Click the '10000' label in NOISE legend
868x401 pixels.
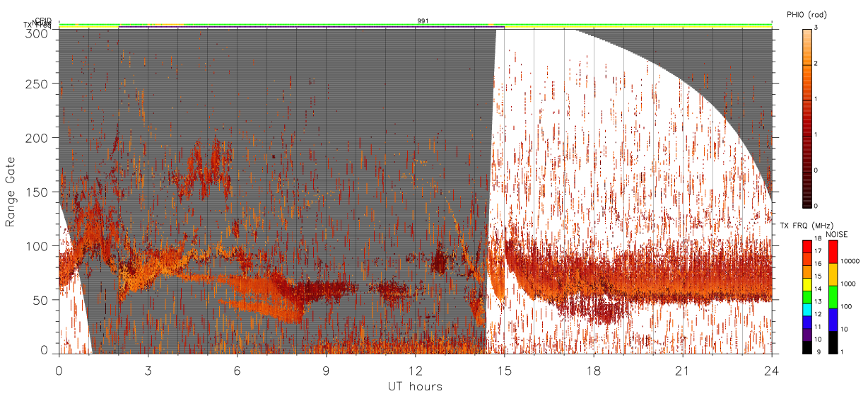pos(850,261)
